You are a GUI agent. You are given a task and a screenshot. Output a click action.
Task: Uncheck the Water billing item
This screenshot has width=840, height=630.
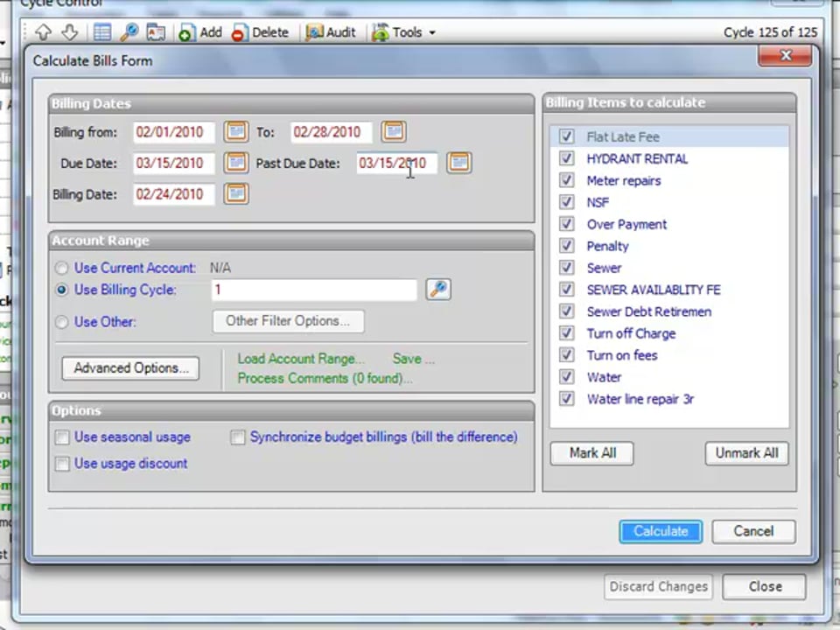tap(567, 377)
